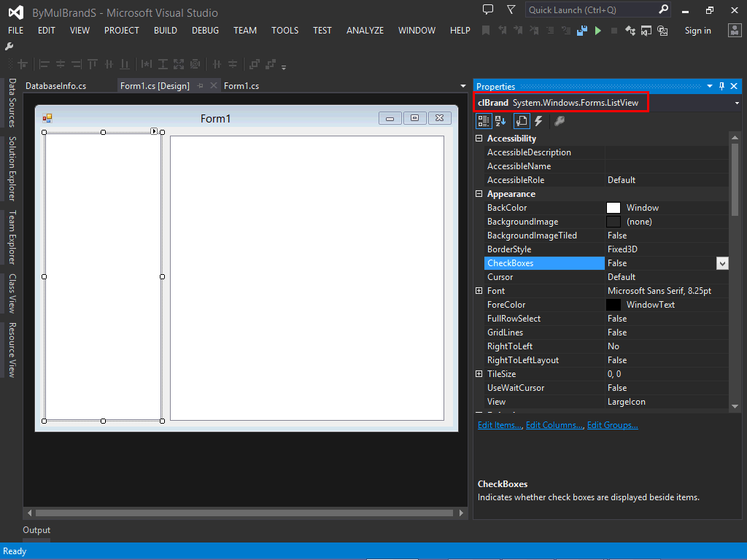Screen dimensions: 747x560
Task: Open the layout toolbar options overflow arrow
Action: (x=284, y=67)
